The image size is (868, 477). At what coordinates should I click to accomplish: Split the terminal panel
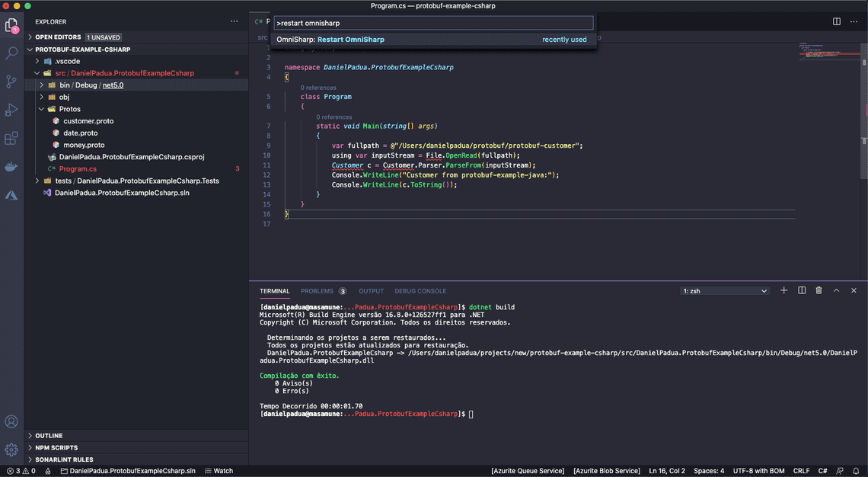pyautogui.click(x=802, y=290)
